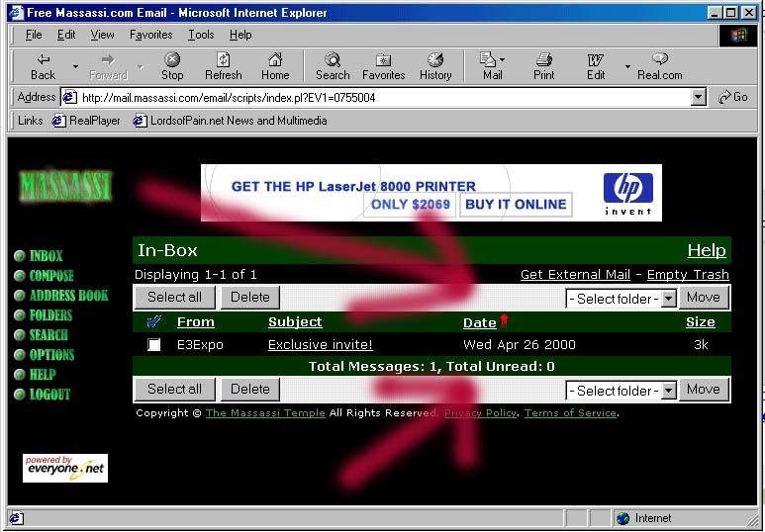Click the powered by everyone.net badge
The height and width of the screenshot is (532, 765).
(65, 468)
